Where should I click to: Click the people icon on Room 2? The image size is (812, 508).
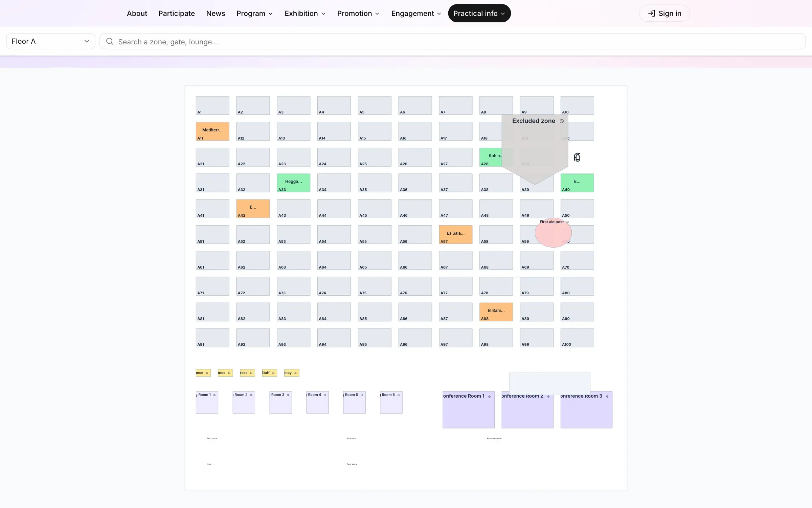251,395
